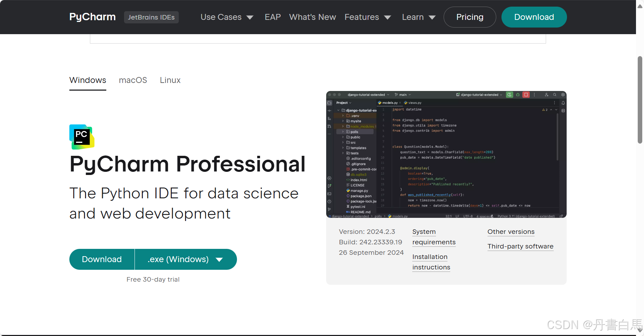The width and height of the screenshot is (644, 336).
Task: Click the red stop icon in the IDE screenshot
Action: click(526, 94)
